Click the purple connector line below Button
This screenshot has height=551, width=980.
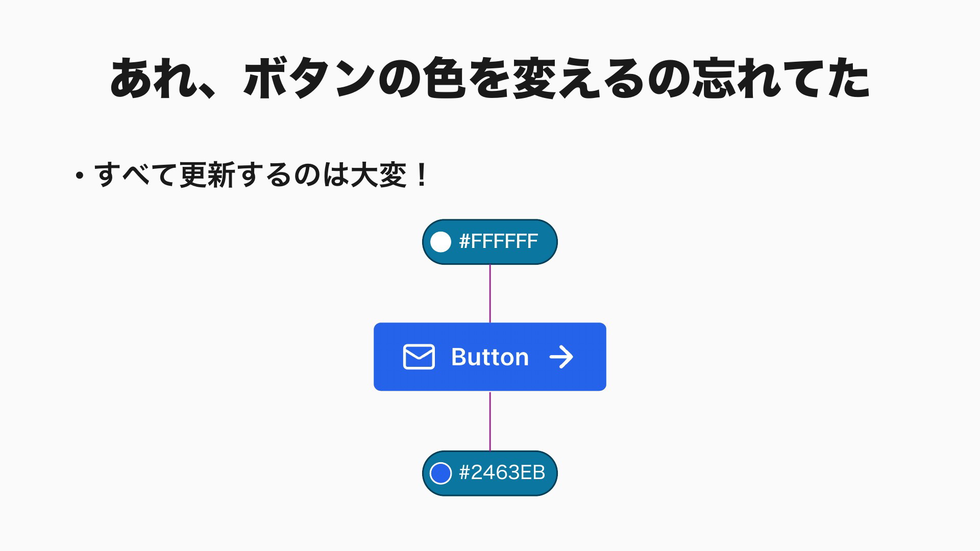click(x=490, y=421)
